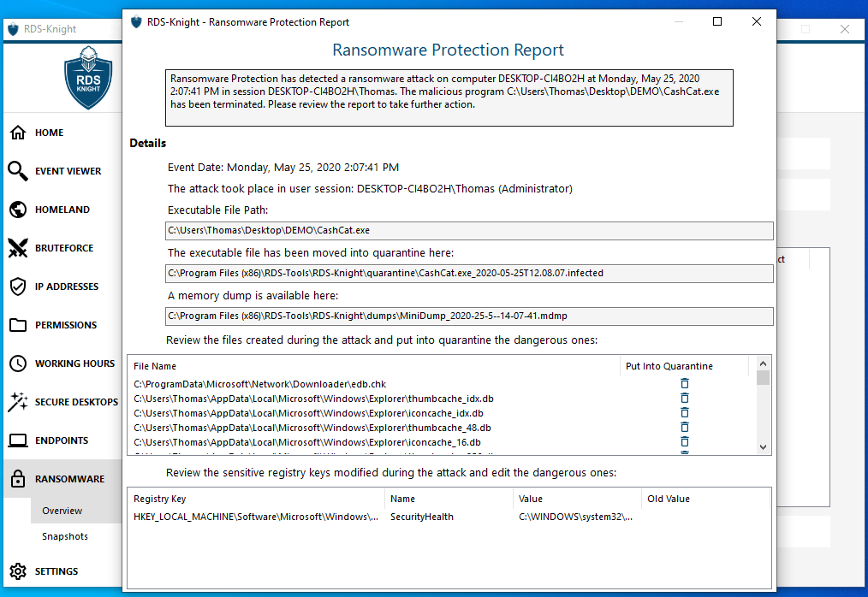The width and height of the screenshot is (868, 597).
Task: Click the file list scrollbar thumb
Action: point(763,378)
